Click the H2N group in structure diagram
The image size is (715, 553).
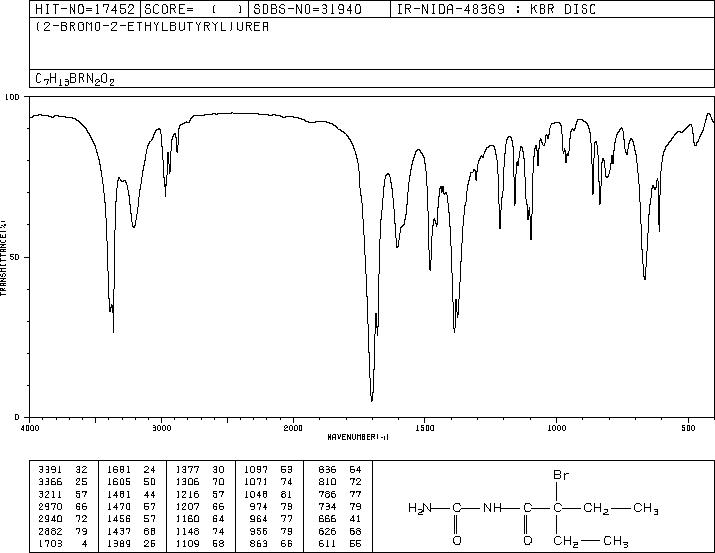pos(420,507)
